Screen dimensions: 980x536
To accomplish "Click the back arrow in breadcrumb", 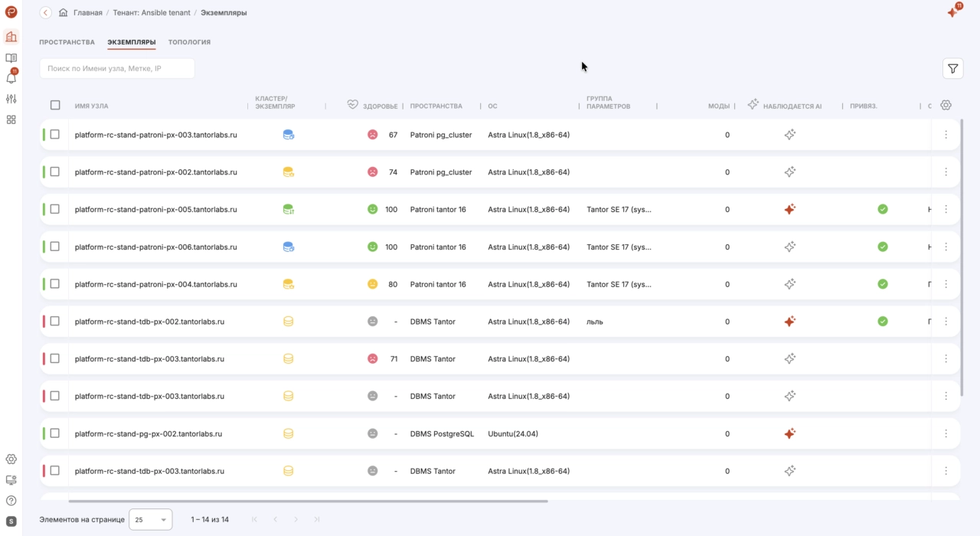I will [46, 13].
